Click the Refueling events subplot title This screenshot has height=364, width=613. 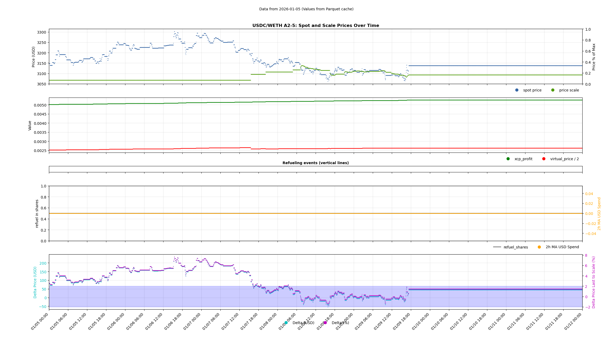tap(315, 163)
